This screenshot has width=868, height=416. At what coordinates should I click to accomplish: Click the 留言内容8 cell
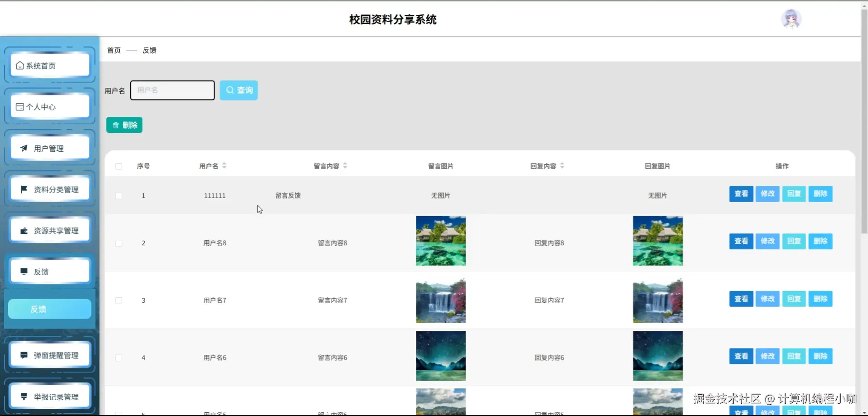332,243
